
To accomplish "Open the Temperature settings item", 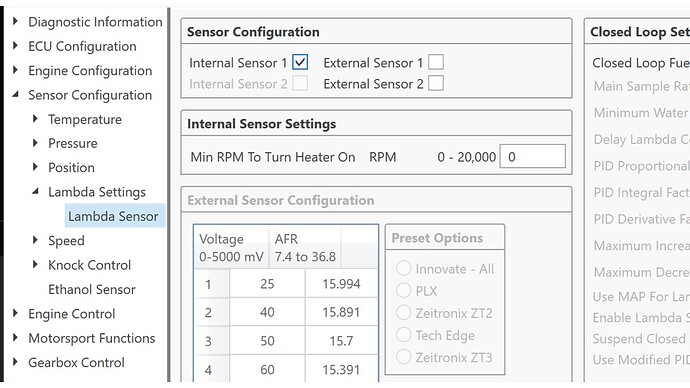I will (x=85, y=119).
